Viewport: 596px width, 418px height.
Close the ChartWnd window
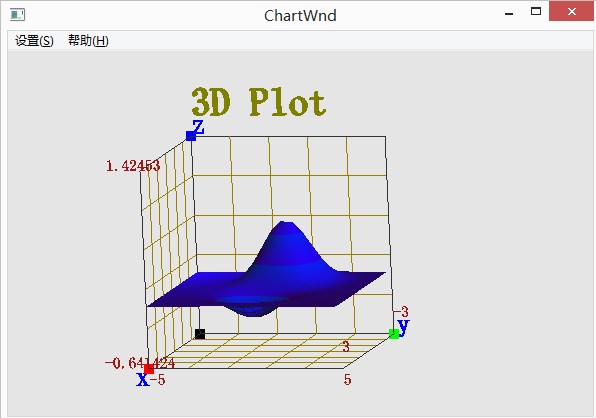[x=571, y=11]
